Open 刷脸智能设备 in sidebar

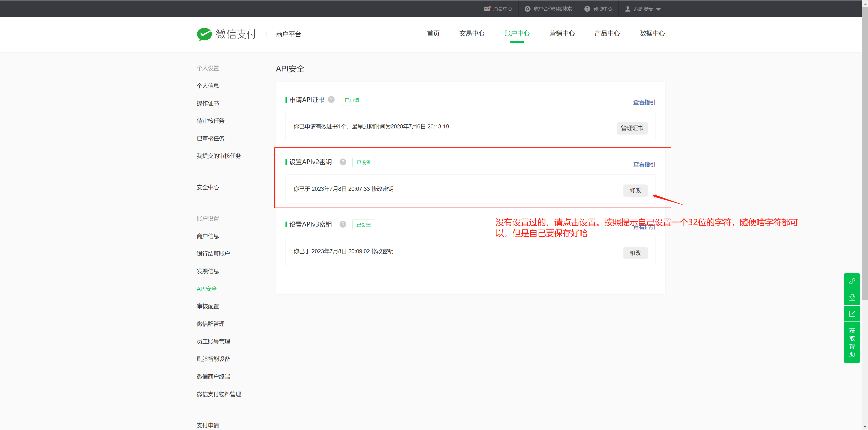coord(213,359)
